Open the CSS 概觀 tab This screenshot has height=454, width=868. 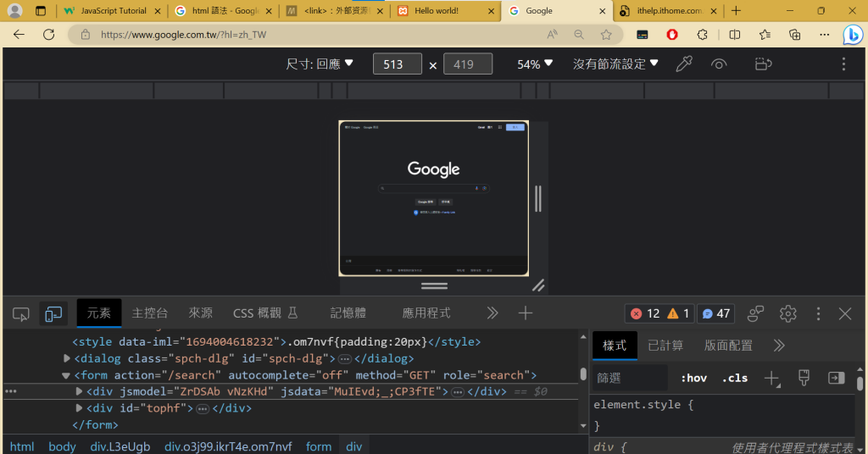(265, 313)
